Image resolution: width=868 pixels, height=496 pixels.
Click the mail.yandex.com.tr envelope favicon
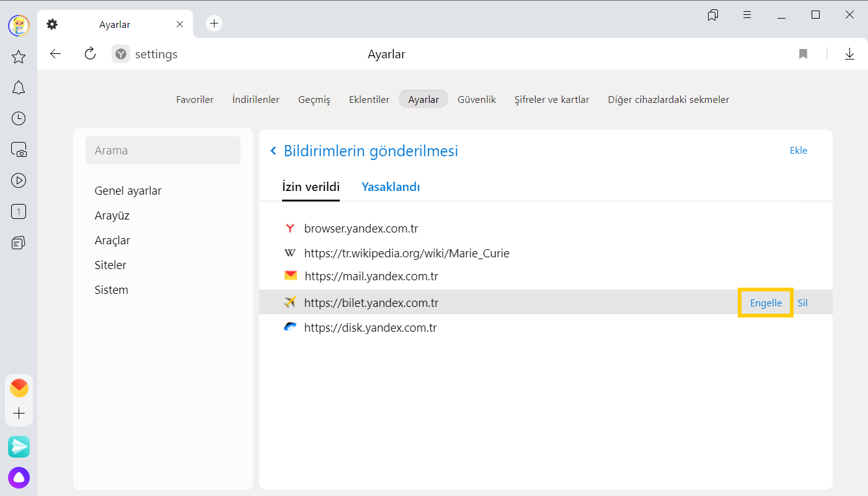click(x=290, y=276)
